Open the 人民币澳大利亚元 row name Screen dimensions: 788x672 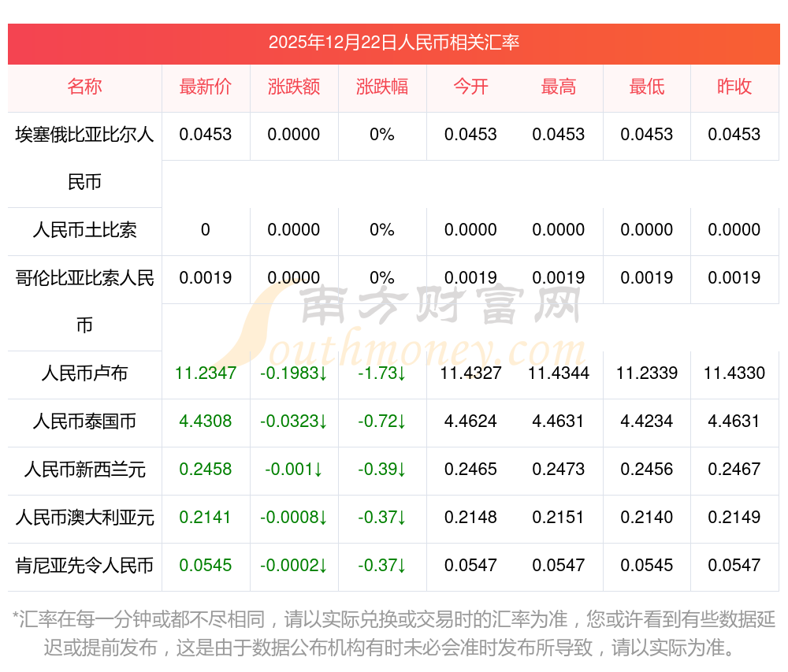tap(84, 518)
